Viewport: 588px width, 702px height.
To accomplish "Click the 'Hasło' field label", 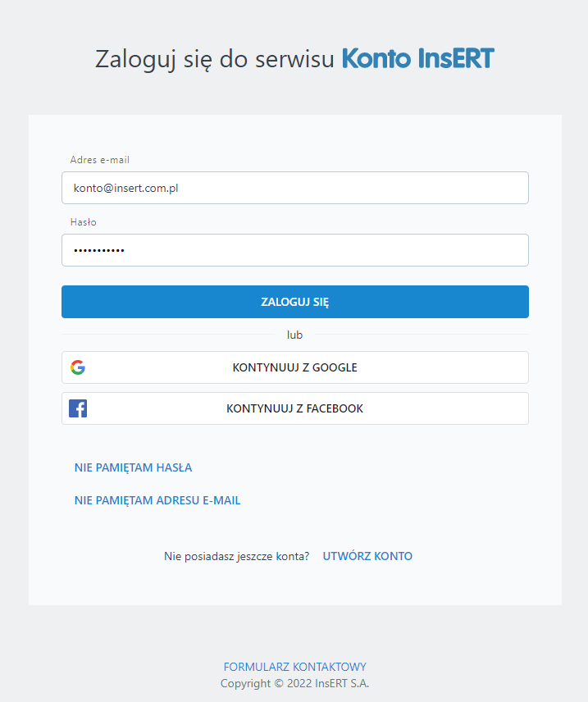I will pos(84,222).
